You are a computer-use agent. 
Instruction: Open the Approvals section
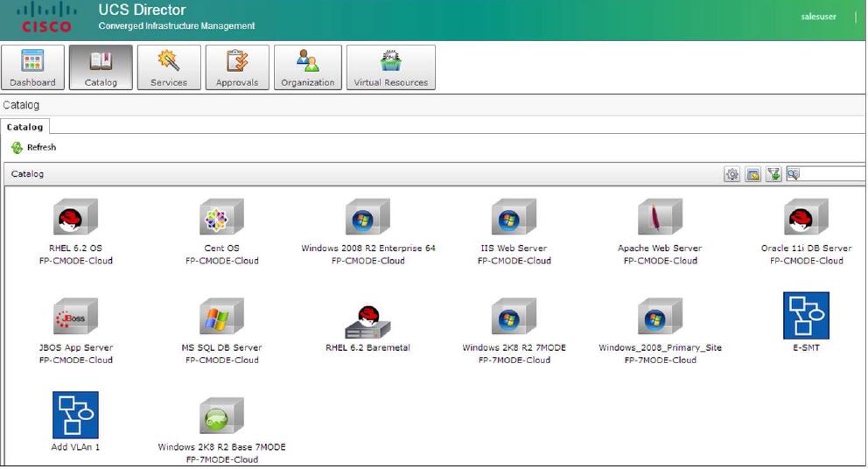(237, 67)
